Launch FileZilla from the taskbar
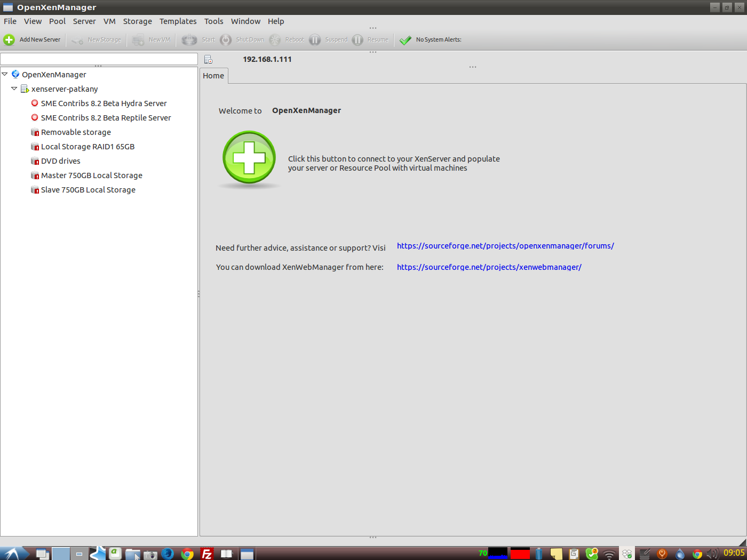 (207, 554)
